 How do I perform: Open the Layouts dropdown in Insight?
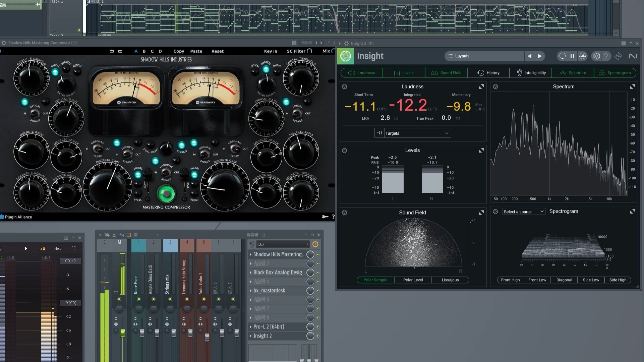click(484, 56)
